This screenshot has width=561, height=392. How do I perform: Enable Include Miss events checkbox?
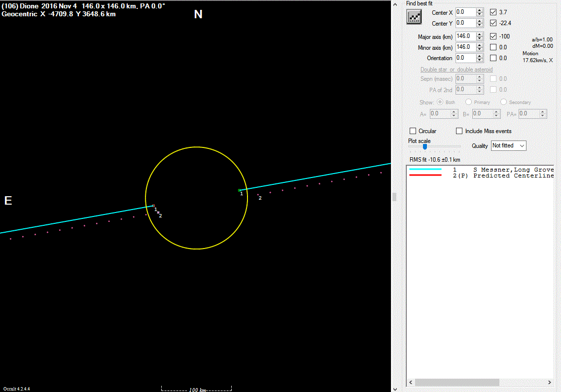point(459,131)
